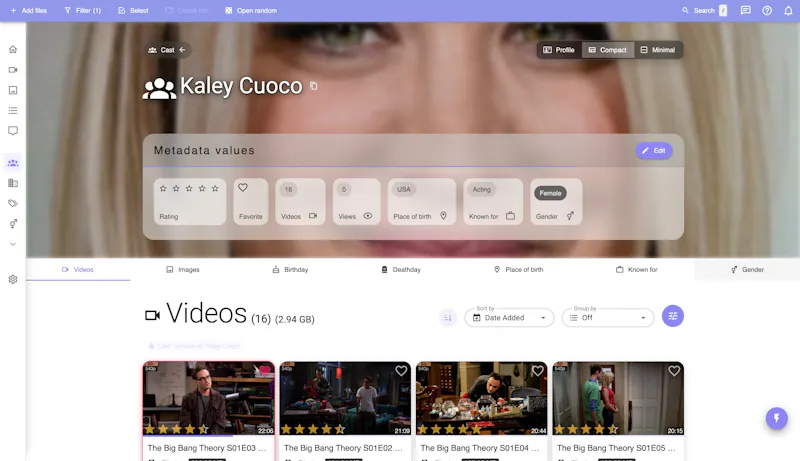Open the Home icon in the sidebar
This screenshot has width=800, height=461.
click(13, 49)
